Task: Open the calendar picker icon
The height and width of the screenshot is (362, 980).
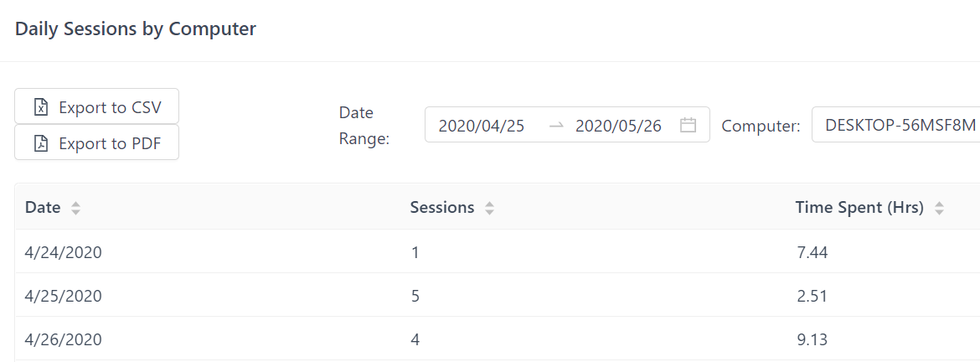Action: (688, 126)
